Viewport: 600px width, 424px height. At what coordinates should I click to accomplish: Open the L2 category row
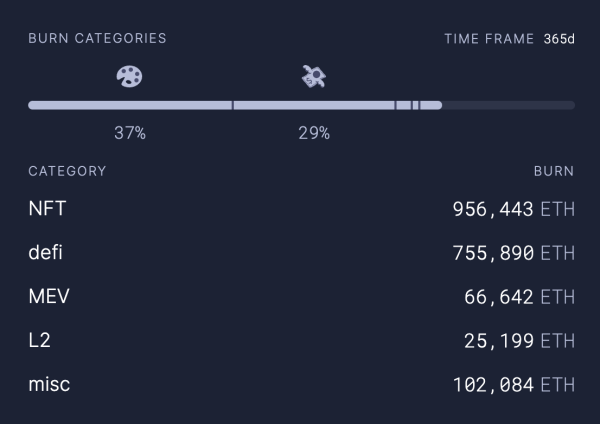(39, 341)
